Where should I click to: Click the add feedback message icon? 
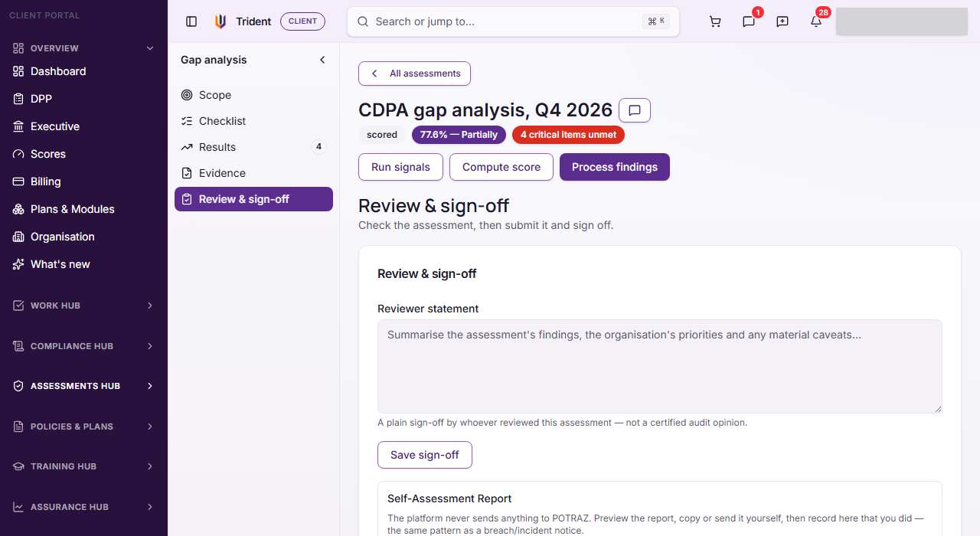coord(782,21)
